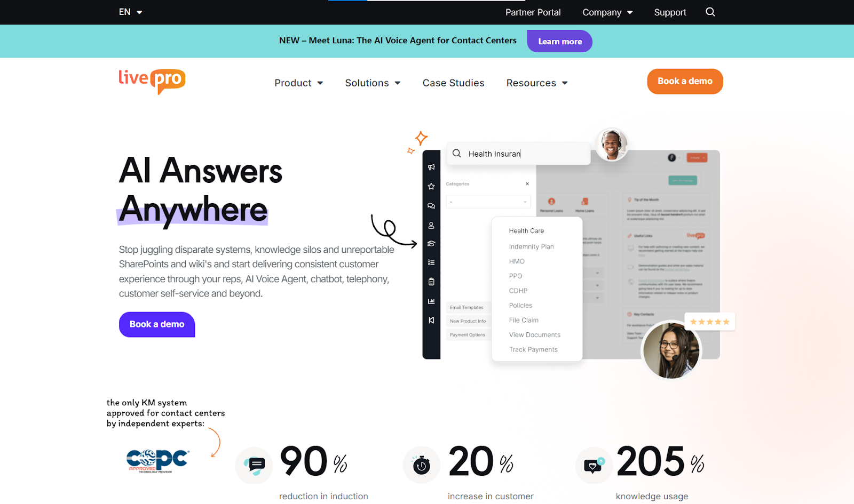Click the orange Book a demo button
This screenshot has height=504, width=854.
[x=685, y=81]
